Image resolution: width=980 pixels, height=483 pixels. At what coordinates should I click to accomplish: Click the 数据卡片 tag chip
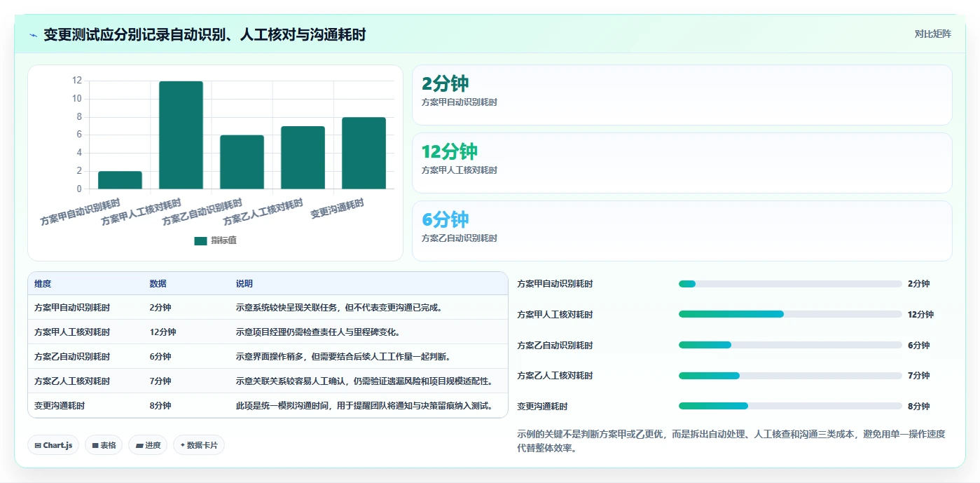199,445
